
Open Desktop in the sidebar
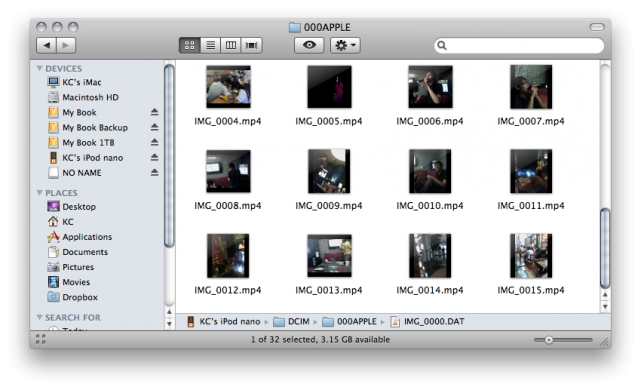coord(79,206)
